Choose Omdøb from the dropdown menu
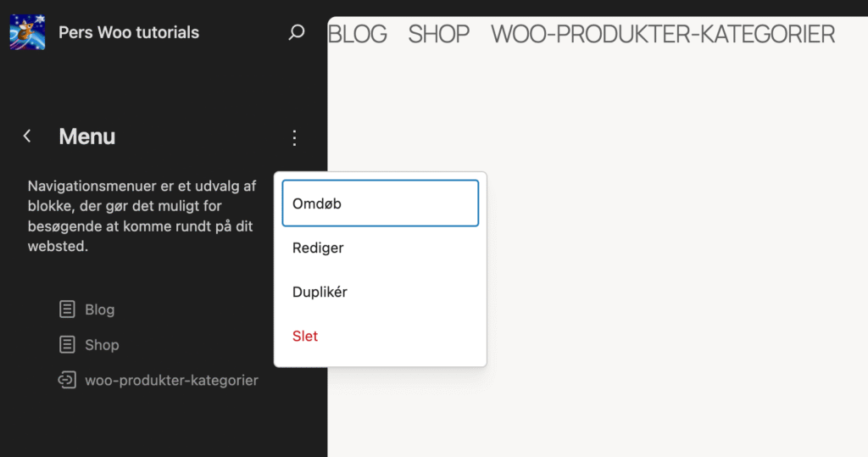This screenshot has width=868, height=457. (x=380, y=203)
